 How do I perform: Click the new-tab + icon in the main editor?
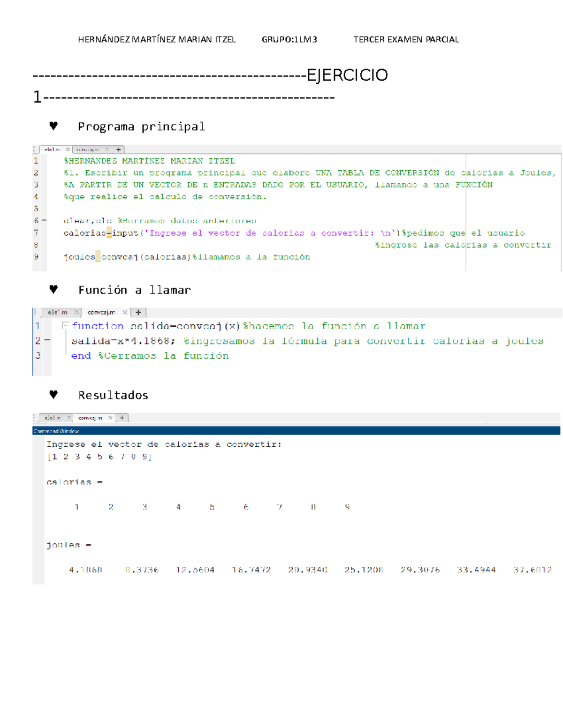[x=118, y=149]
